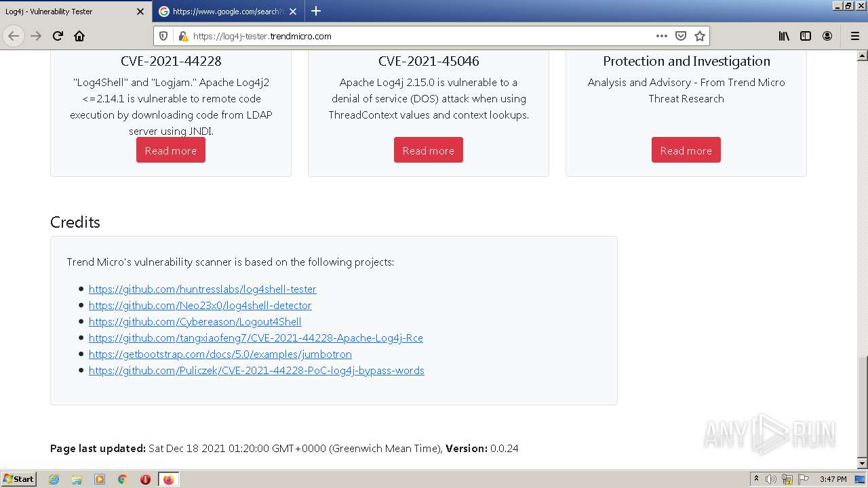Open the Library icon in toolbar
The image size is (868, 488).
pyautogui.click(x=784, y=36)
